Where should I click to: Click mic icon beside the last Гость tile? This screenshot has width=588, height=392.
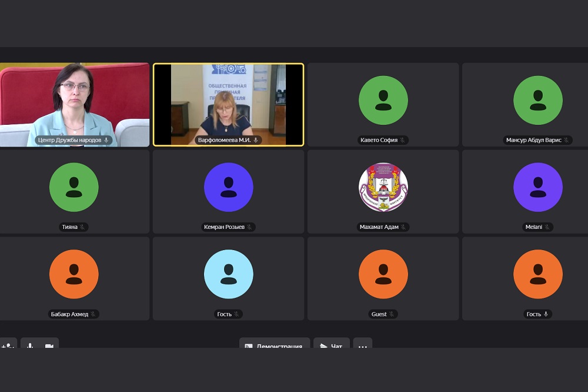click(546, 314)
